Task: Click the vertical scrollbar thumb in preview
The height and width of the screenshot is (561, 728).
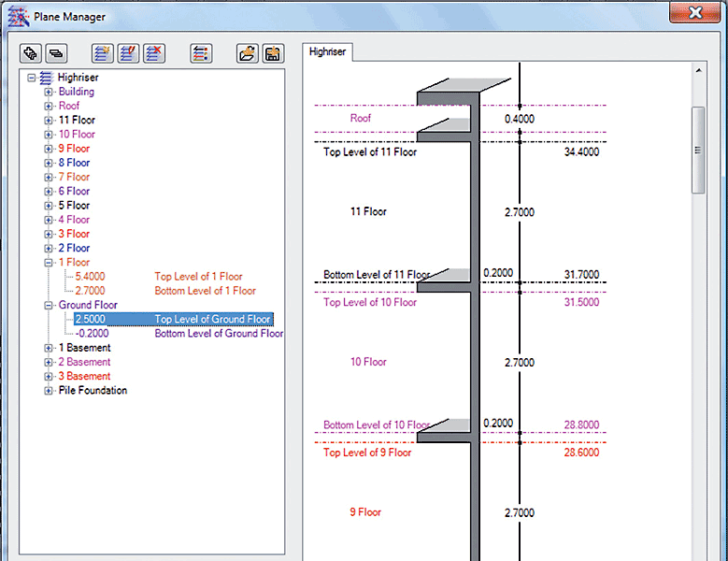Action: (698, 150)
